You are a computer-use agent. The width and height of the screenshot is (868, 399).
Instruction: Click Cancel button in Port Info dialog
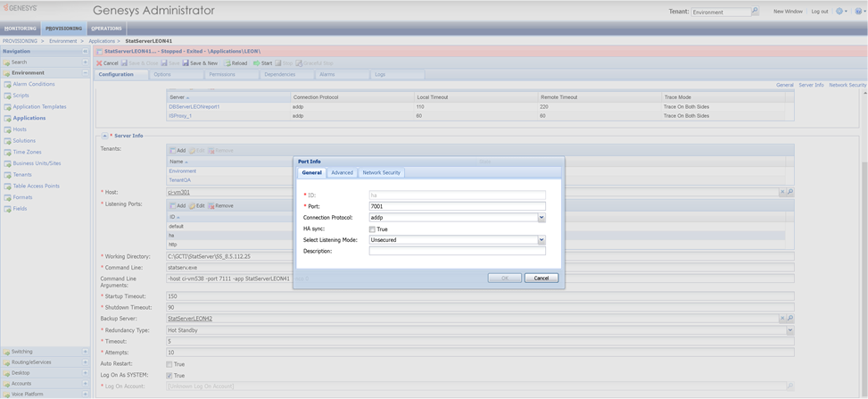(541, 278)
